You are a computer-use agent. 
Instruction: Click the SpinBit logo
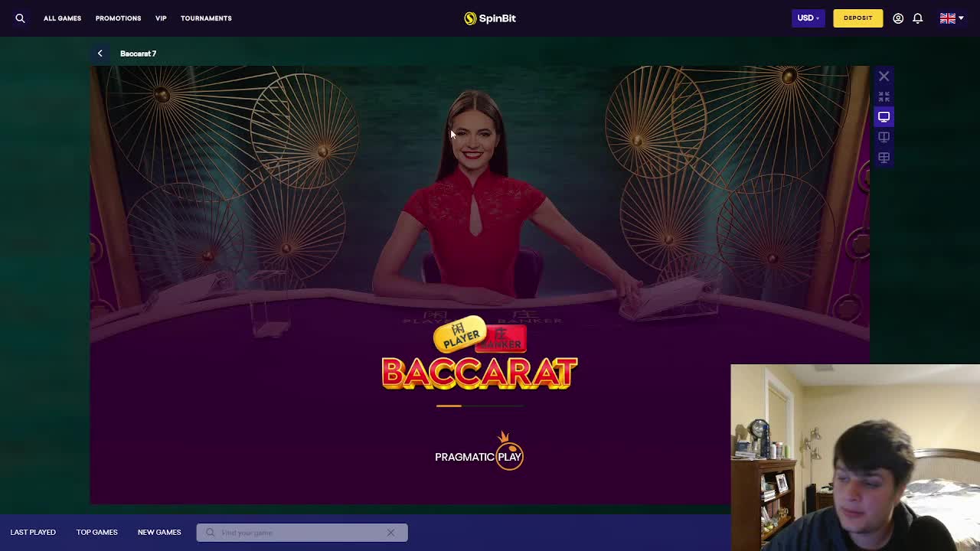click(x=490, y=18)
